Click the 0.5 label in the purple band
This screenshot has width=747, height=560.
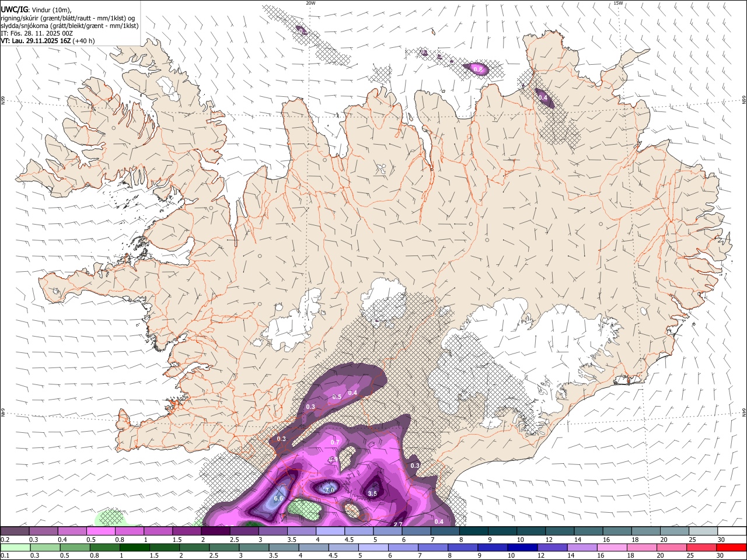coord(337,397)
